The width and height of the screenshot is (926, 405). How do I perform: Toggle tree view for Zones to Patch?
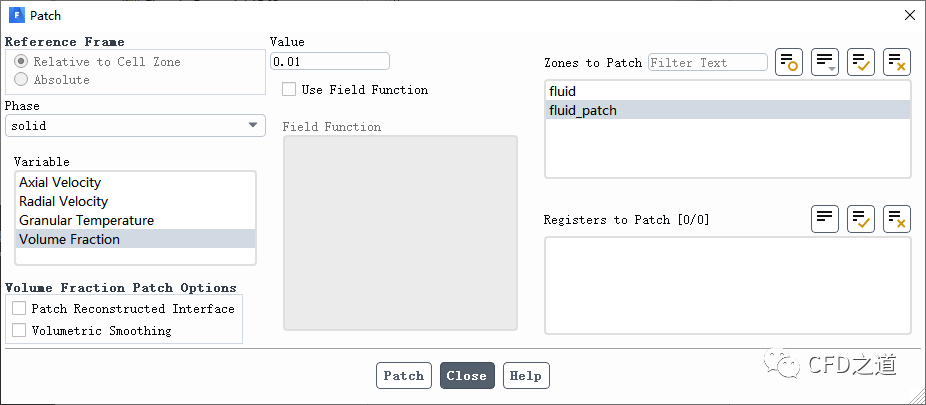[789, 62]
